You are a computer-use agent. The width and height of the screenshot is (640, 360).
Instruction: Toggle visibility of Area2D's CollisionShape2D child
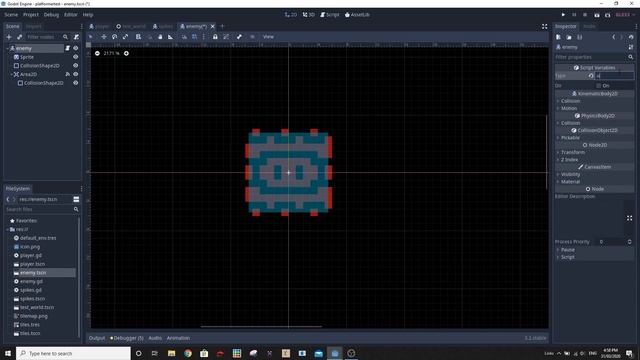click(x=76, y=83)
